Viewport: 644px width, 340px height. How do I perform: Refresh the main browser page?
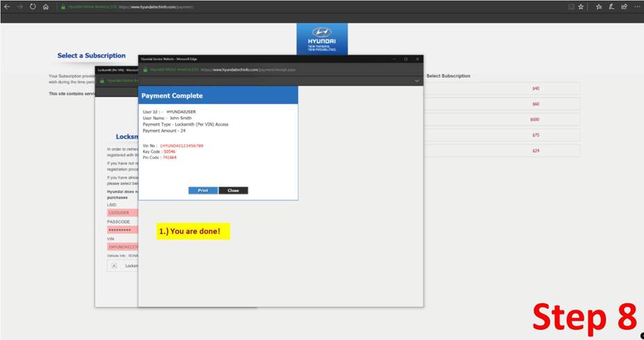click(33, 6)
